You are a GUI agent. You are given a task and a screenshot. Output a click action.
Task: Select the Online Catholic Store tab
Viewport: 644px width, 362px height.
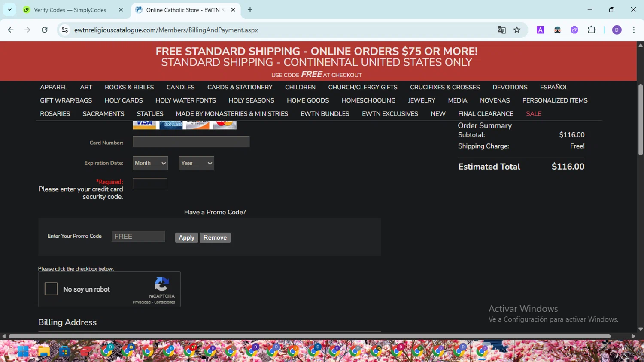tap(186, 10)
